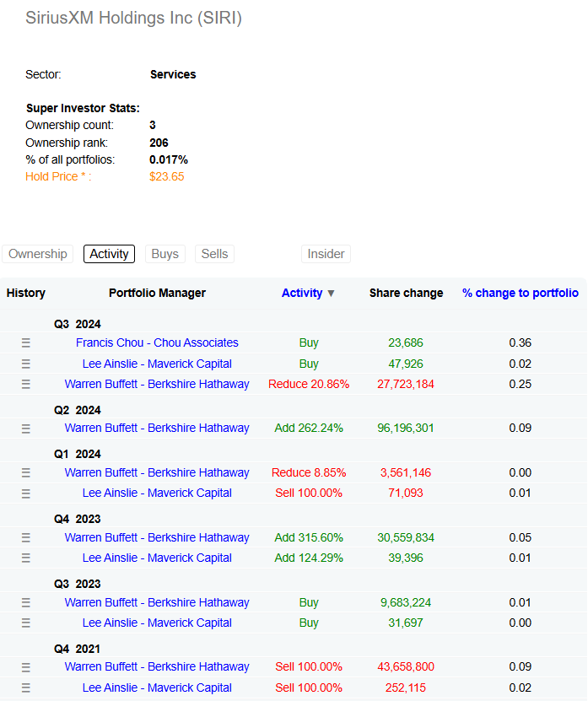Open Lee Ainslie link in Q4 2021
This screenshot has width=588, height=701.
tap(157, 688)
